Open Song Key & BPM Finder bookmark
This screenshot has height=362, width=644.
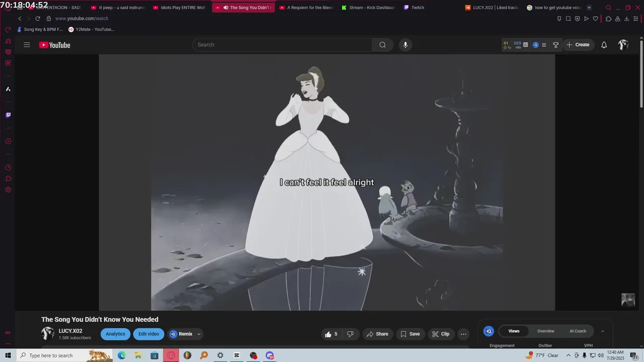pyautogui.click(x=40, y=30)
